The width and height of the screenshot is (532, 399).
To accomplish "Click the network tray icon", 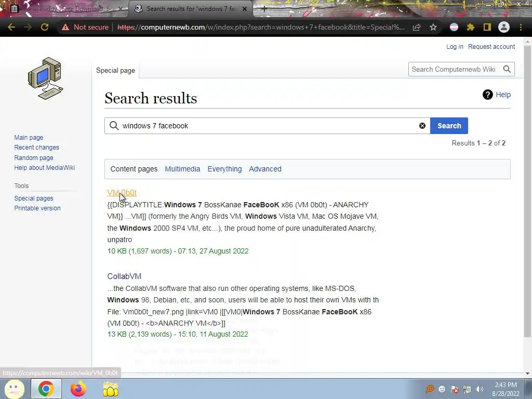I will tap(467, 389).
